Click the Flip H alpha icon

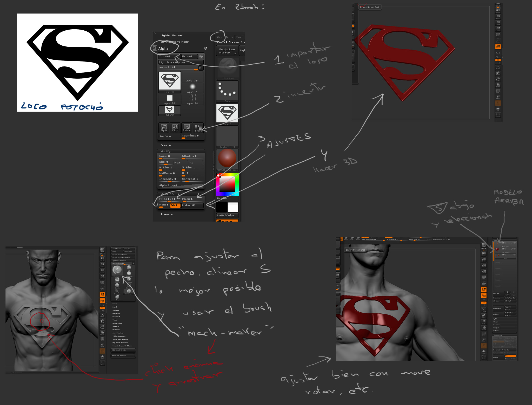pos(164,127)
